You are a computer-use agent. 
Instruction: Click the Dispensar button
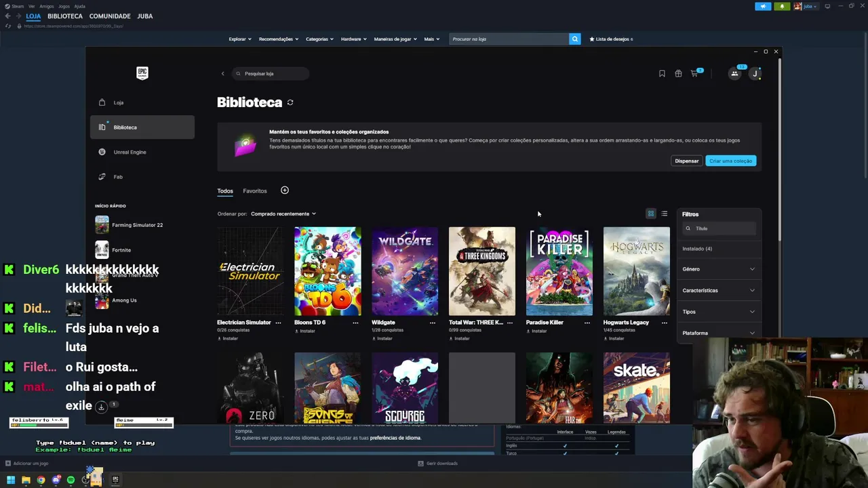[x=686, y=161]
